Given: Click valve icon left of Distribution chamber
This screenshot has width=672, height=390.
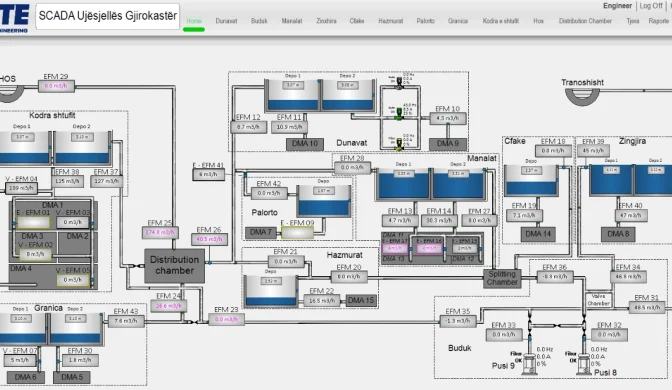Looking at the screenshot, I should pos(137,266).
